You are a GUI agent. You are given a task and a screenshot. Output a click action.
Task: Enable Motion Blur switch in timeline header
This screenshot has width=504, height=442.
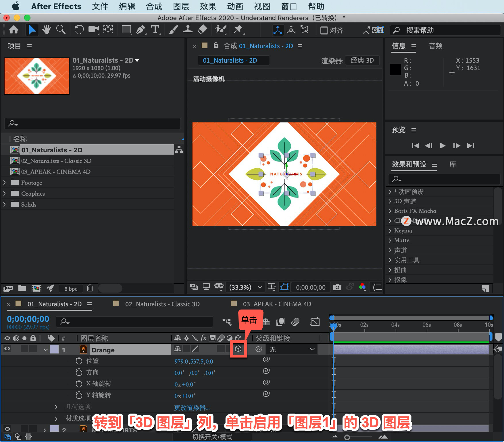click(295, 322)
